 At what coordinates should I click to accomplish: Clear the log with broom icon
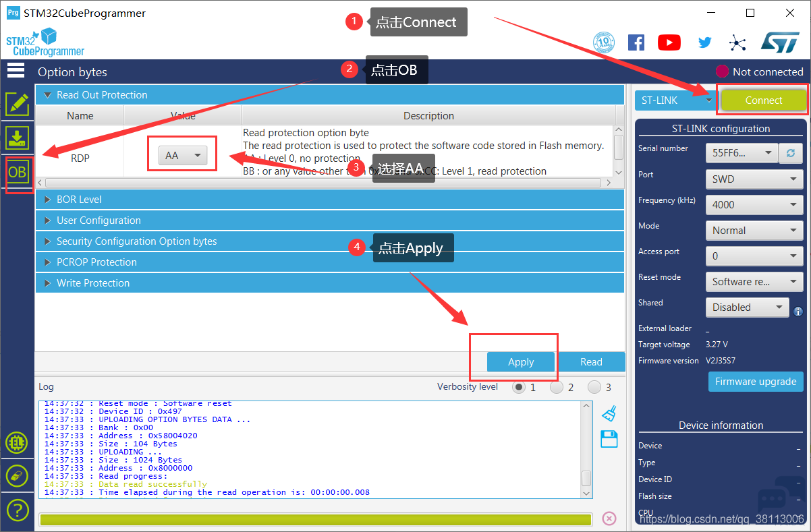(x=609, y=413)
